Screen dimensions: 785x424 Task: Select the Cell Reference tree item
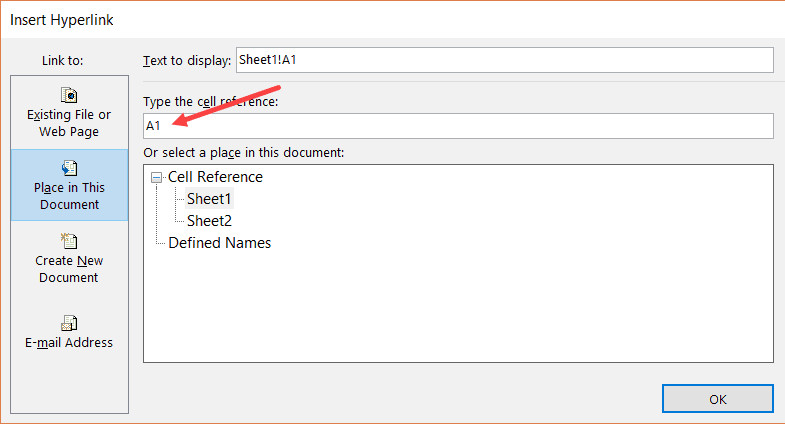(215, 177)
